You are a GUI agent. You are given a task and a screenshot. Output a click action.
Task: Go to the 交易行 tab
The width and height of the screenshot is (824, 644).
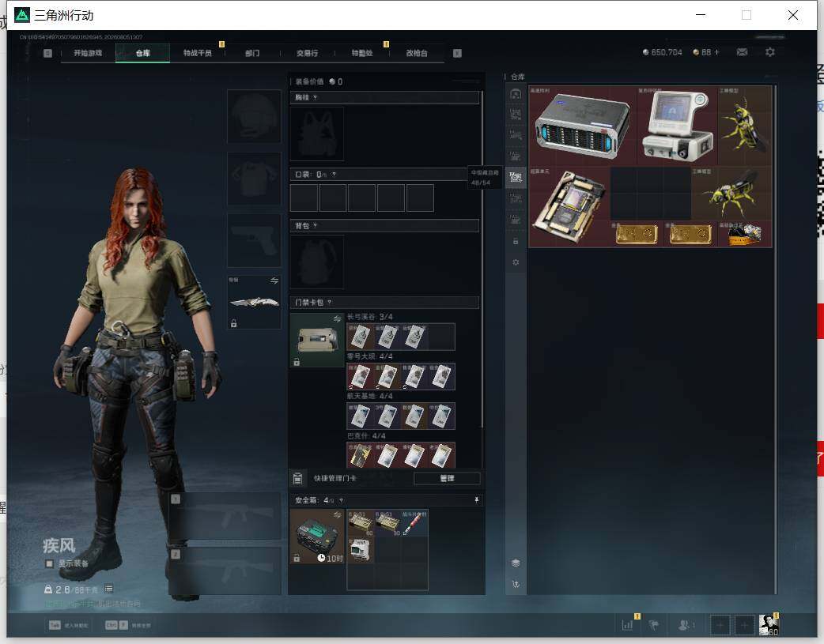tap(307, 53)
